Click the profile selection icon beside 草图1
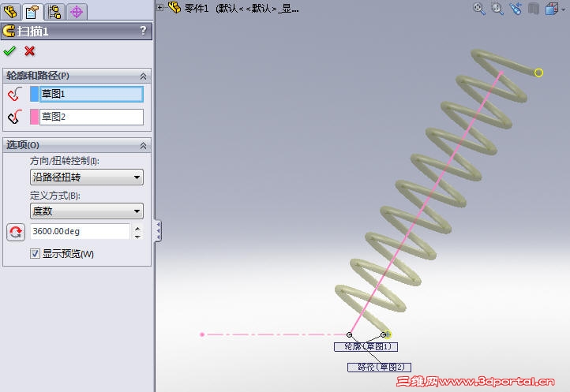Image resolution: width=570 pixels, height=392 pixels. tap(15, 94)
